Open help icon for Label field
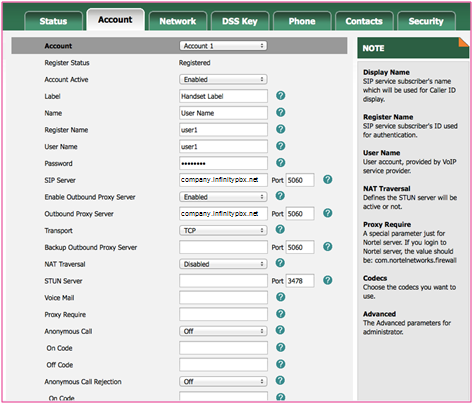The image size is (474, 404). [281, 96]
